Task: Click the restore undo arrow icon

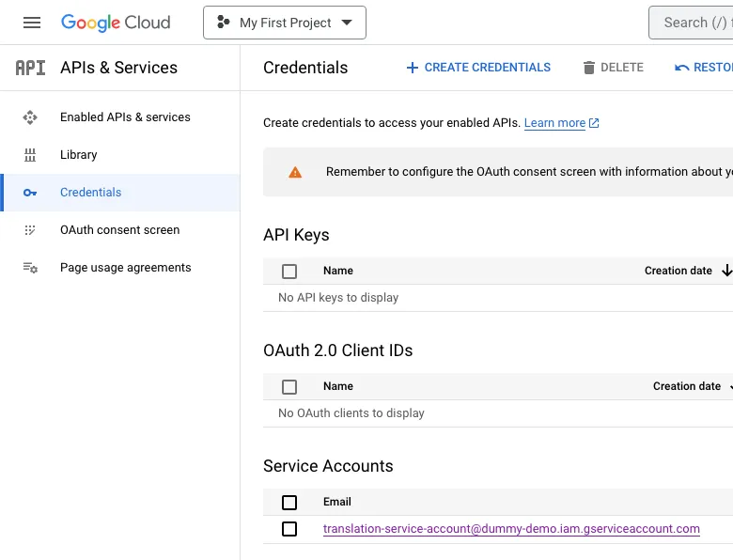Action: (682, 68)
